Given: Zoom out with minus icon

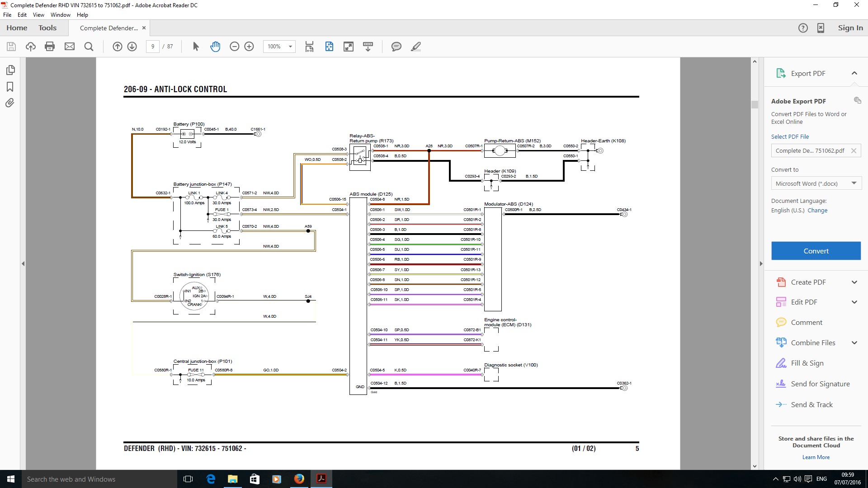Looking at the screenshot, I should pos(234,47).
